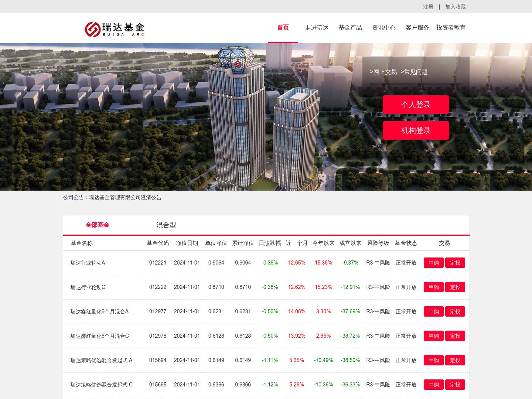Open fund 瑞达鑫红量化6个月混合A

coord(100,311)
